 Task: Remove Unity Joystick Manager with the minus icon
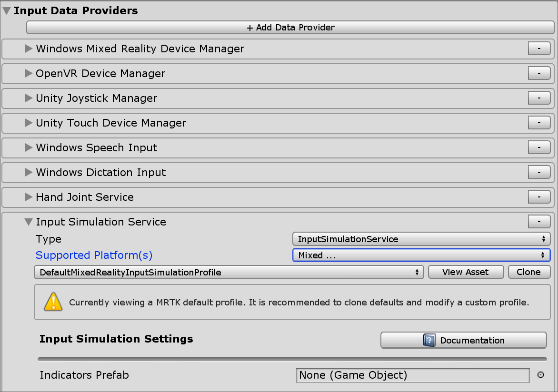(538, 98)
